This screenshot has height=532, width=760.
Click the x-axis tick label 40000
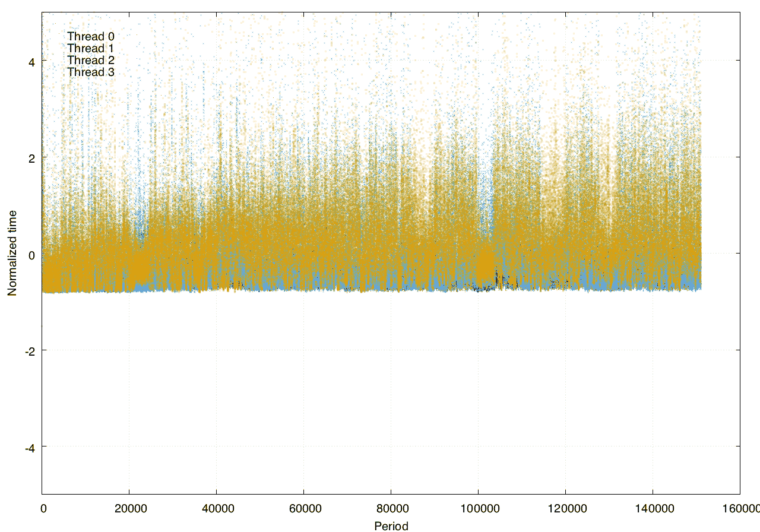217,509
